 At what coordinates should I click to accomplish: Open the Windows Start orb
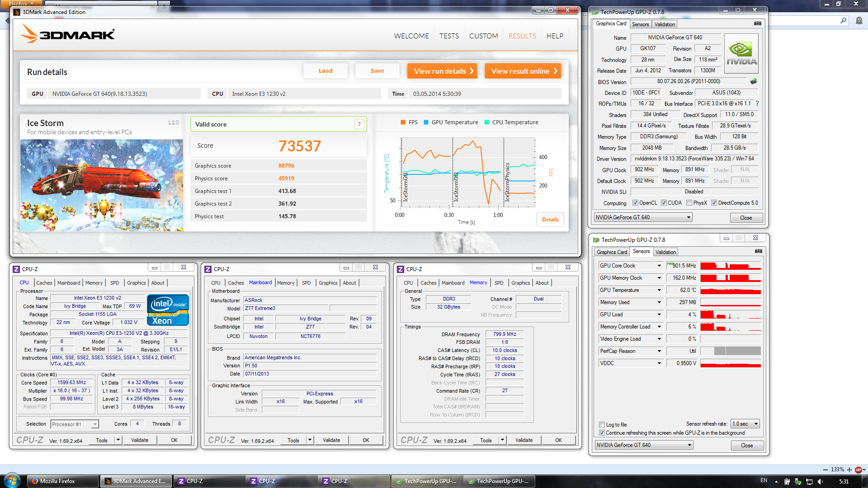(12, 481)
